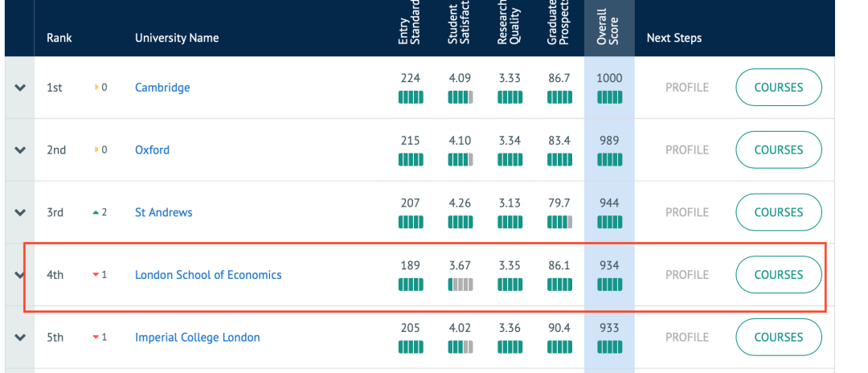Click St Andrews' green up arrow icon
This screenshot has height=373, width=868.
tap(96, 212)
